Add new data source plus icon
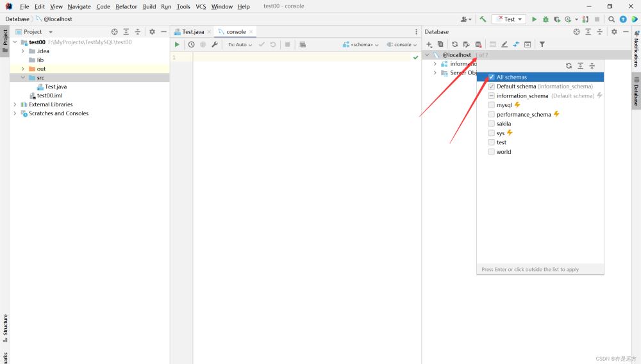Viewport: 641px width, 364px height. [x=429, y=44]
